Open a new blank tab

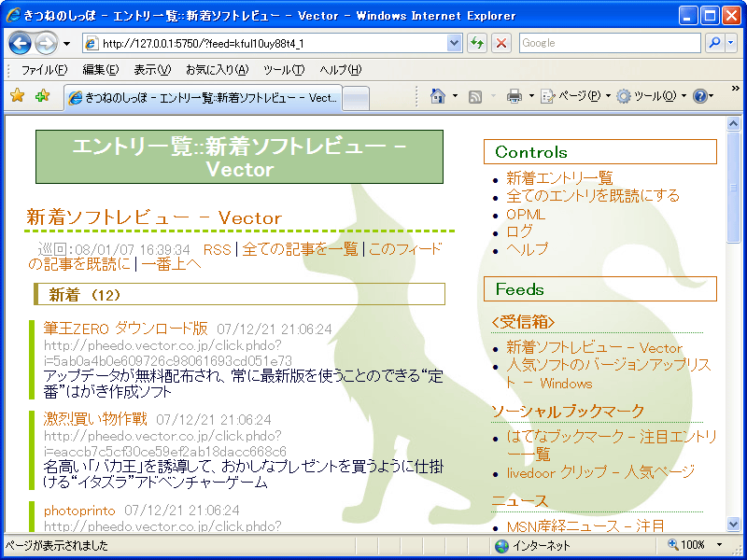tap(356, 99)
